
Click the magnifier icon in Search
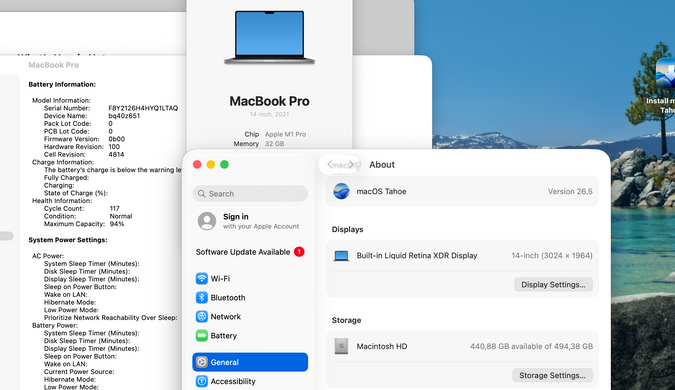point(201,194)
